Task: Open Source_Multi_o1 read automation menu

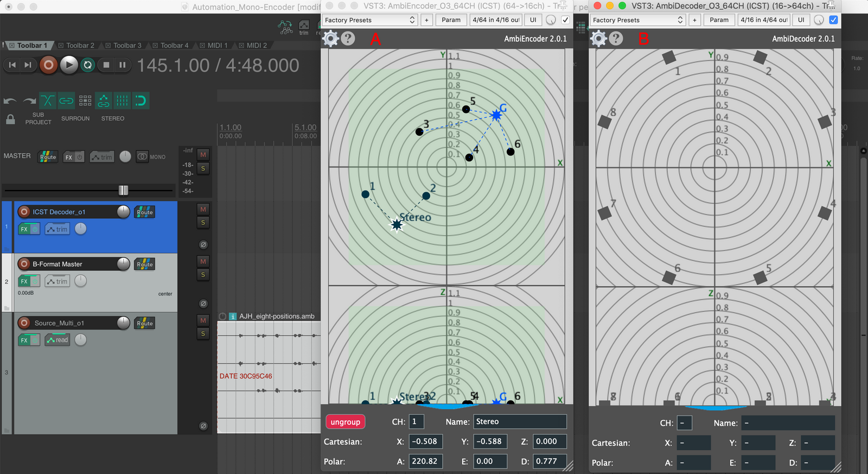Action: pyautogui.click(x=58, y=340)
